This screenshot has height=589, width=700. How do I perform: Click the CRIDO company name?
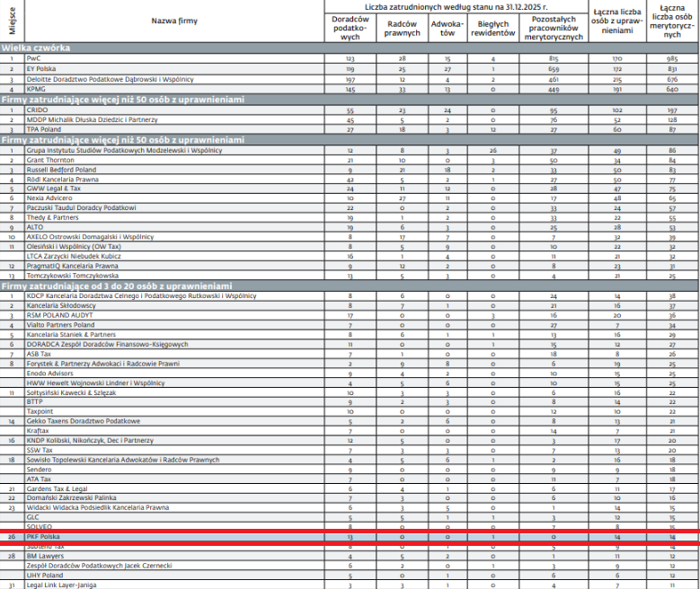coord(39,110)
